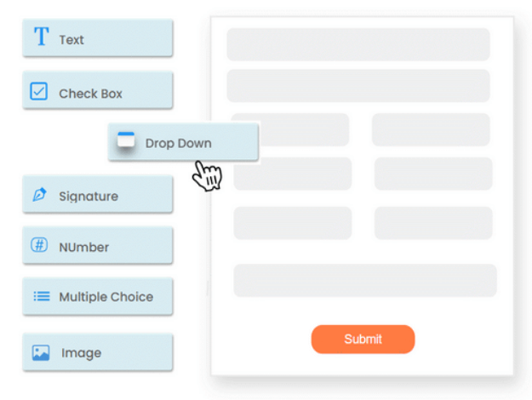The width and height of the screenshot is (532, 400).
Task: Click the lowest right-column short field
Action: tap(432, 223)
